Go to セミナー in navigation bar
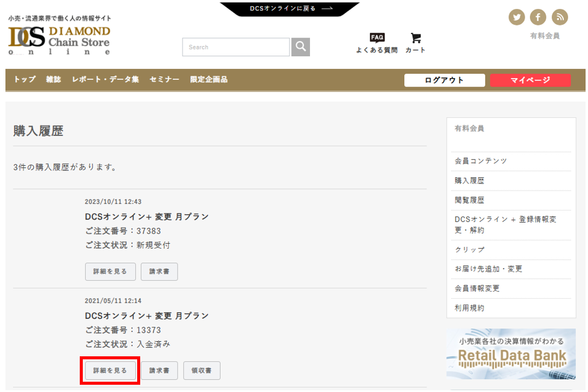 (164, 80)
